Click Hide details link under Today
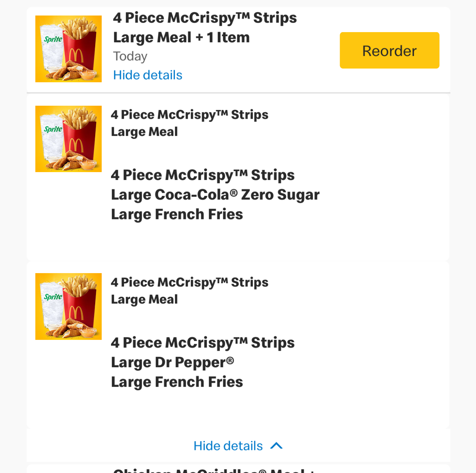Viewport: 476px width, 473px height. click(x=147, y=75)
